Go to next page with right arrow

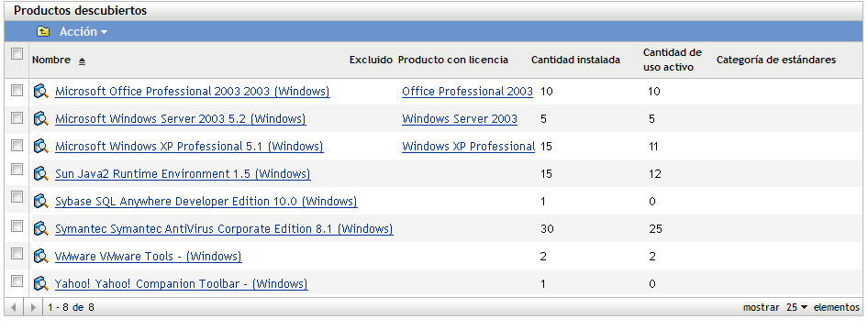tap(33, 307)
